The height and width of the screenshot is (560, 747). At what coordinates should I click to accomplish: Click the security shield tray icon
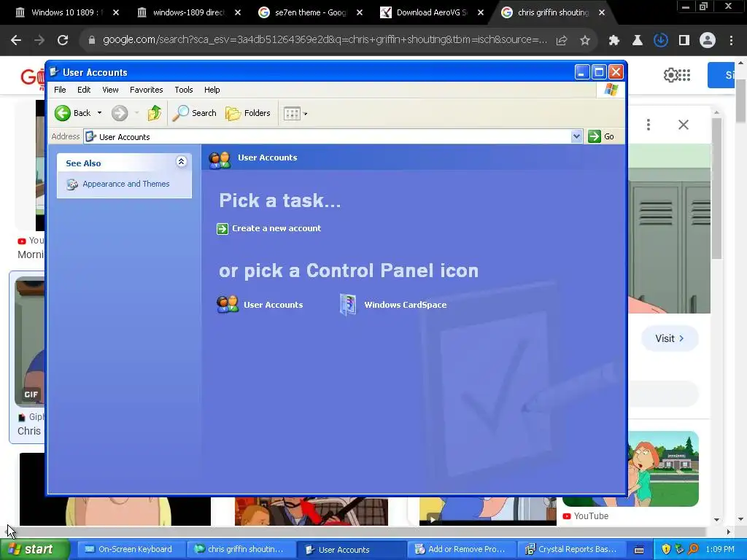tap(666, 549)
